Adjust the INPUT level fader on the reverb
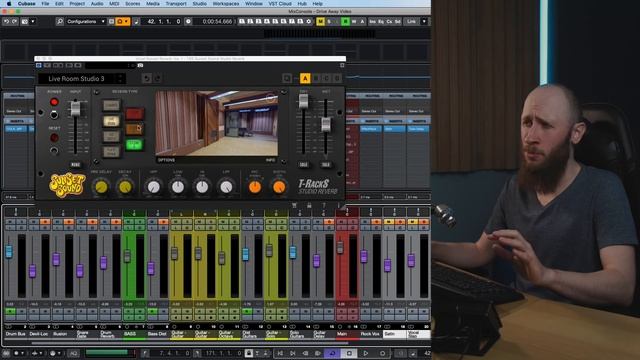Image resolution: width=640 pixels, height=360 pixels. click(76, 109)
